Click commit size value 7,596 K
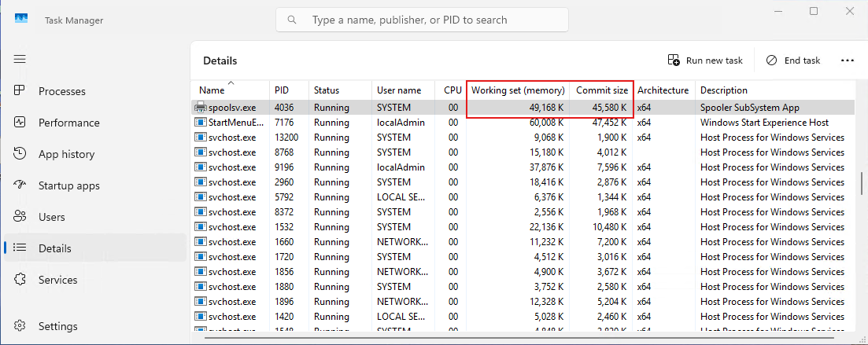The width and height of the screenshot is (868, 345). (x=611, y=167)
